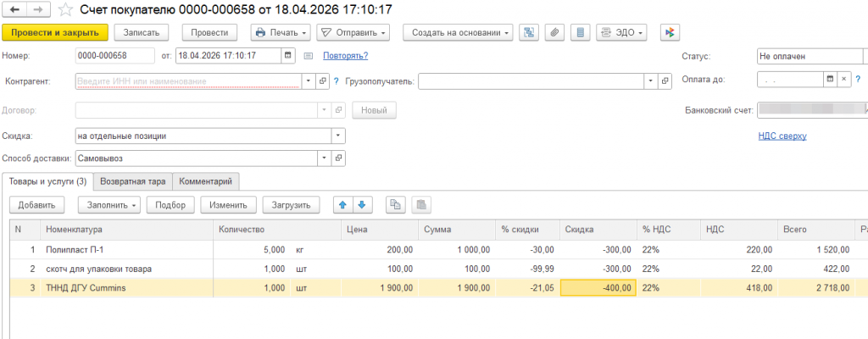Click the Грузополучатель input field
Screen dimensions: 868x339
click(531, 81)
